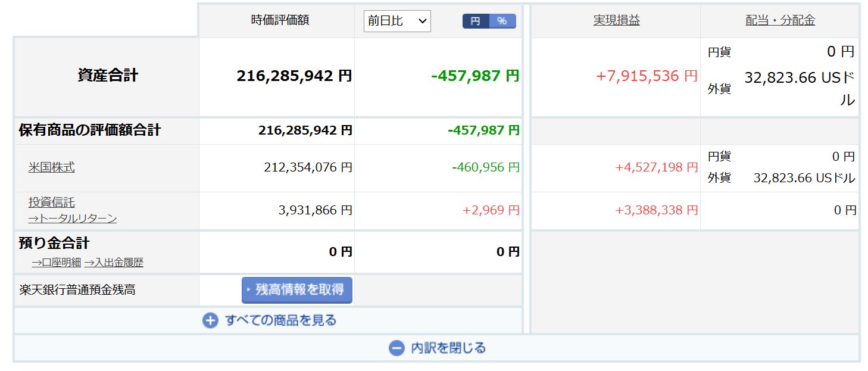Click 投資信託 realized profit +3,388,338 円
This screenshot has height=371, width=868.
pyautogui.click(x=655, y=210)
